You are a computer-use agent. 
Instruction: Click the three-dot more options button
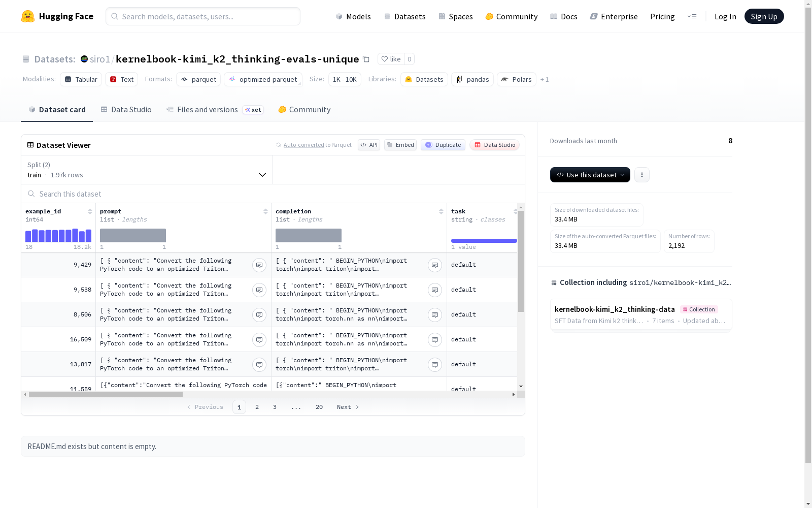(642, 175)
